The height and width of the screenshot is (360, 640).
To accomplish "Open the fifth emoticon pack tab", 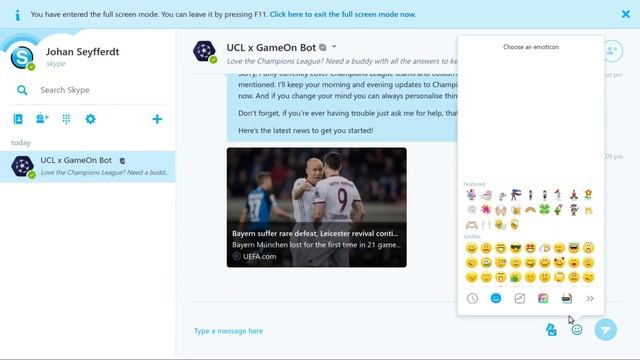I will coord(567,298).
